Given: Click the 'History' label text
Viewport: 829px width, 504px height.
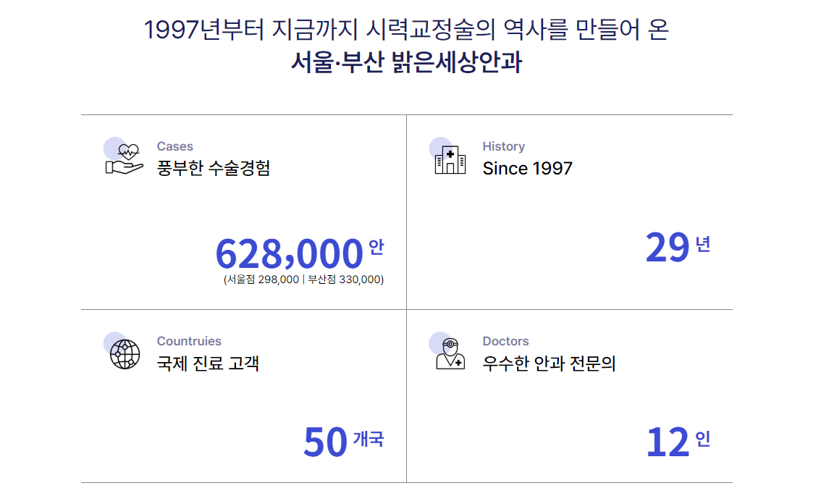Looking at the screenshot, I should [504, 146].
